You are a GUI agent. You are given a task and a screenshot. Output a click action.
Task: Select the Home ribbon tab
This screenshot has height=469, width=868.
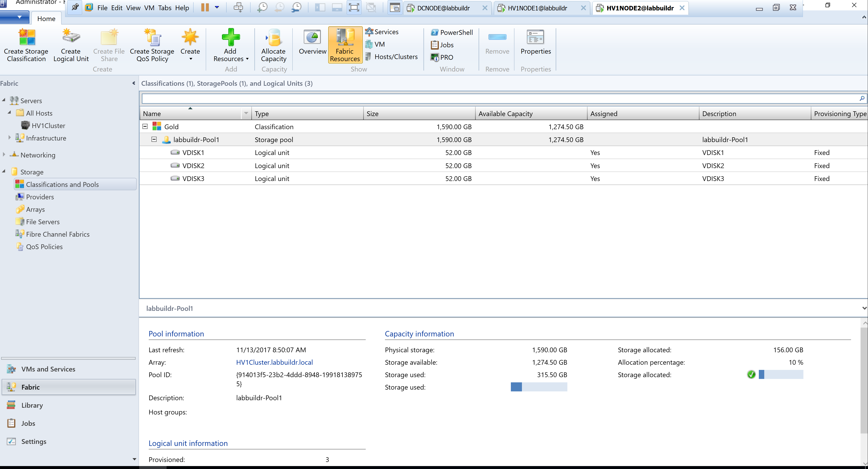46,19
